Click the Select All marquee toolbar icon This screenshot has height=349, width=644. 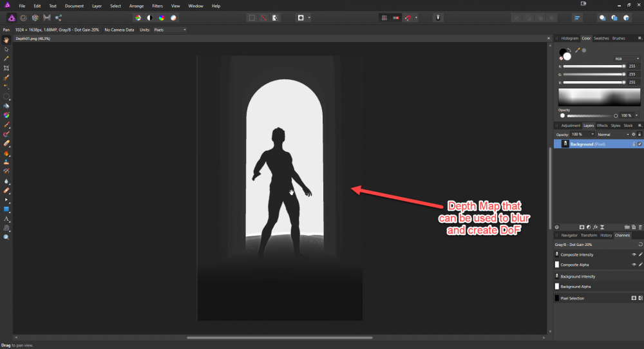coord(252,17)
